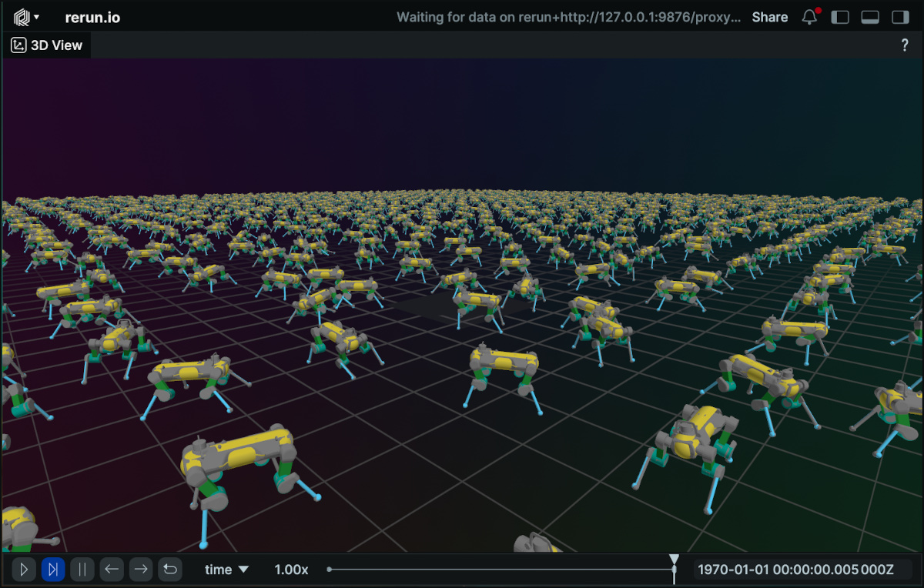This screenshot has height=588, width=924.
Task: Open the Rerun logo menu
Action: coord(26,17)
